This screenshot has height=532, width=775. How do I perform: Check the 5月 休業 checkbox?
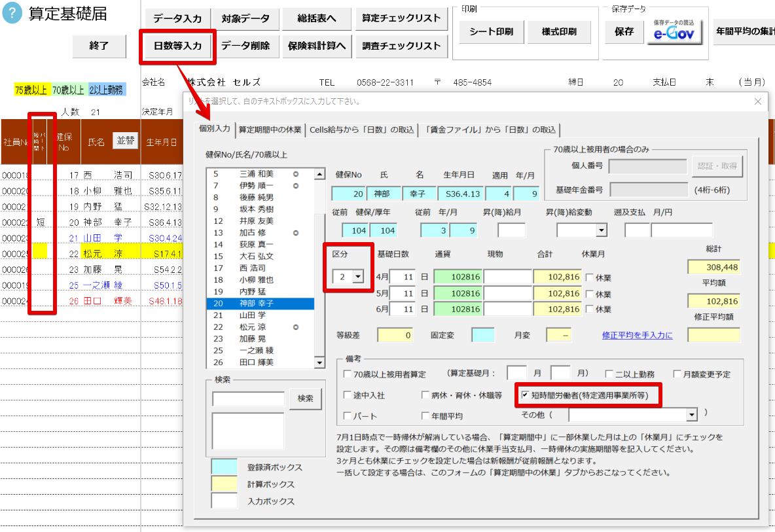click(590, 294)
